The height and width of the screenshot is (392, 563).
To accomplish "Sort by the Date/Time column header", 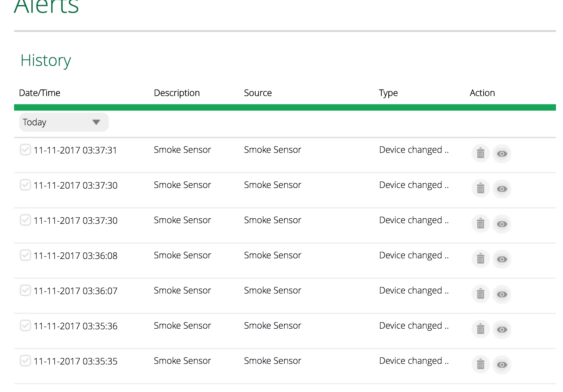I will (x=40, y=93).
